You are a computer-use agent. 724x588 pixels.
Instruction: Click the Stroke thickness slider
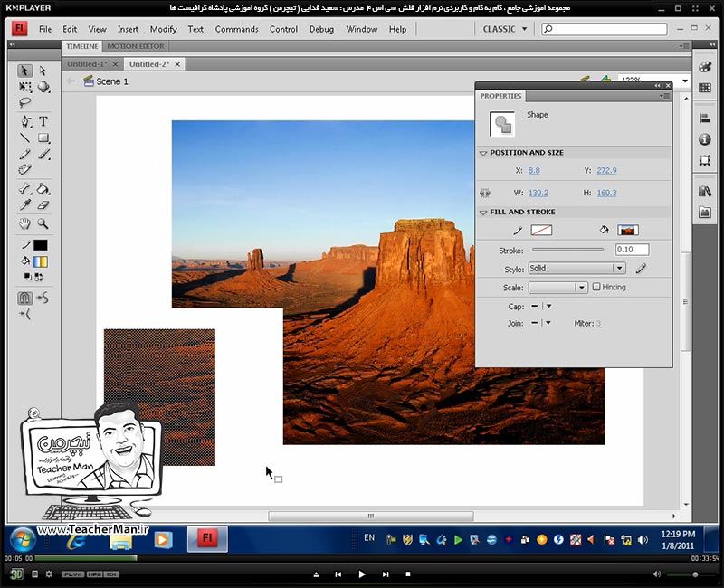[568, 250]
